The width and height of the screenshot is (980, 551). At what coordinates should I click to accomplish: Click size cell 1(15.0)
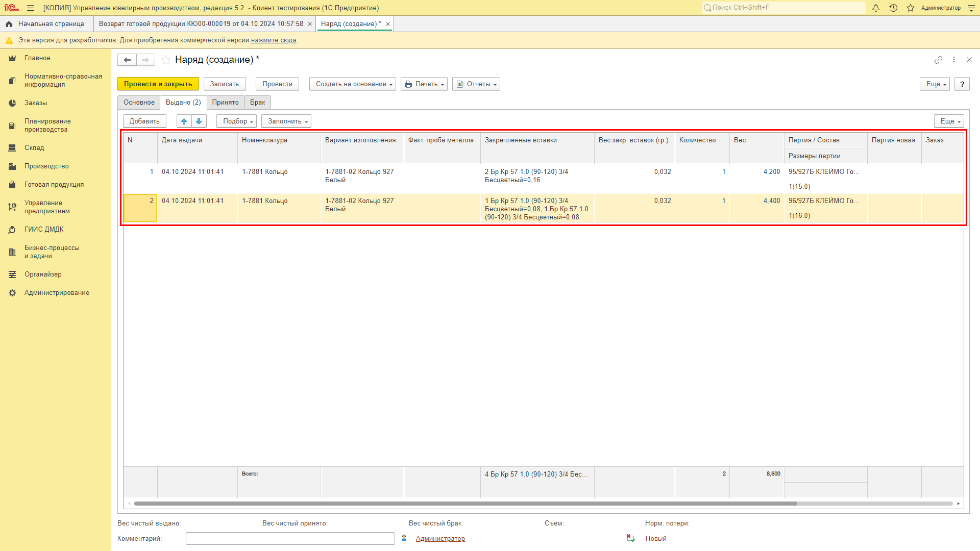coord(825,187)
